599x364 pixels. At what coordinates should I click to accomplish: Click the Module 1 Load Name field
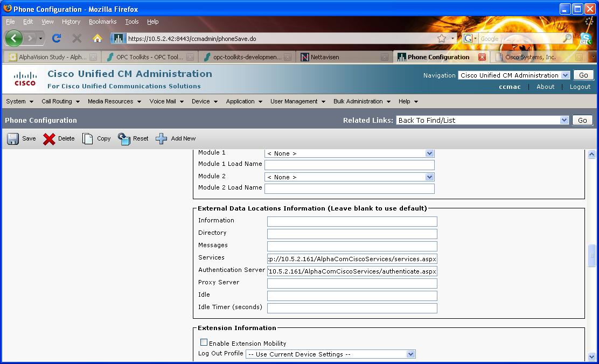350,165
